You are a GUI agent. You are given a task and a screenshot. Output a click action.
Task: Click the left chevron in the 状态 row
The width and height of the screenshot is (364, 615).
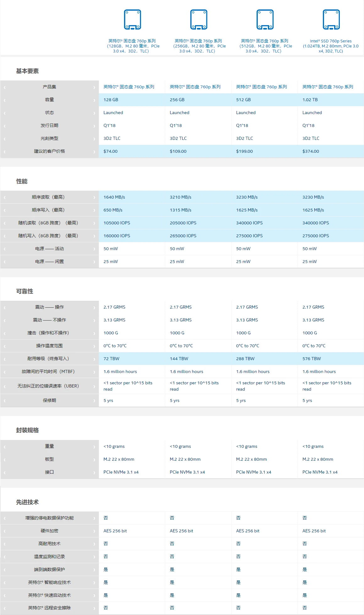coord(5,113)
